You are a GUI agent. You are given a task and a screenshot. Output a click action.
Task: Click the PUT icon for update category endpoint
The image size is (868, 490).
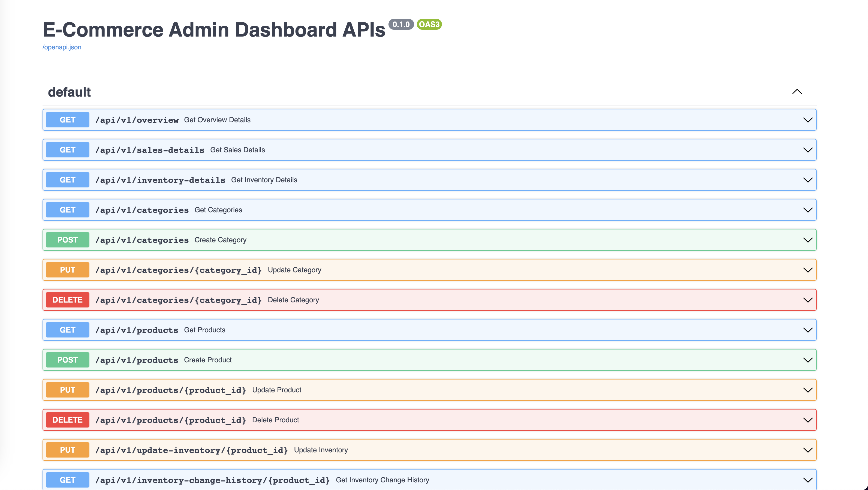coord(67,270)
